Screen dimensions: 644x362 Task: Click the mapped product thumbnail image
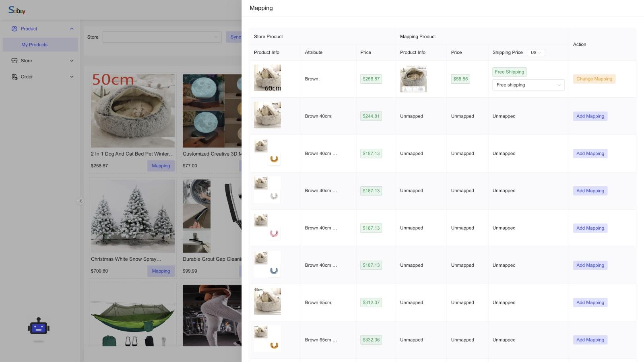413,79
